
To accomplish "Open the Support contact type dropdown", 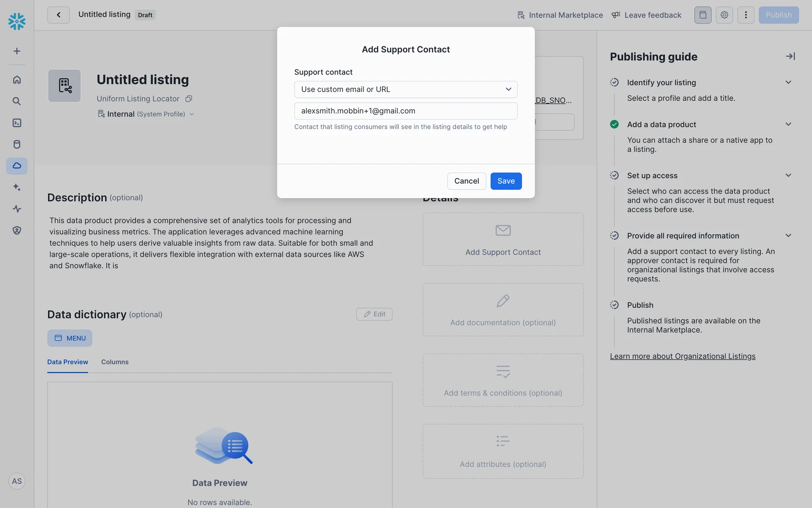I will coord(406,89).
